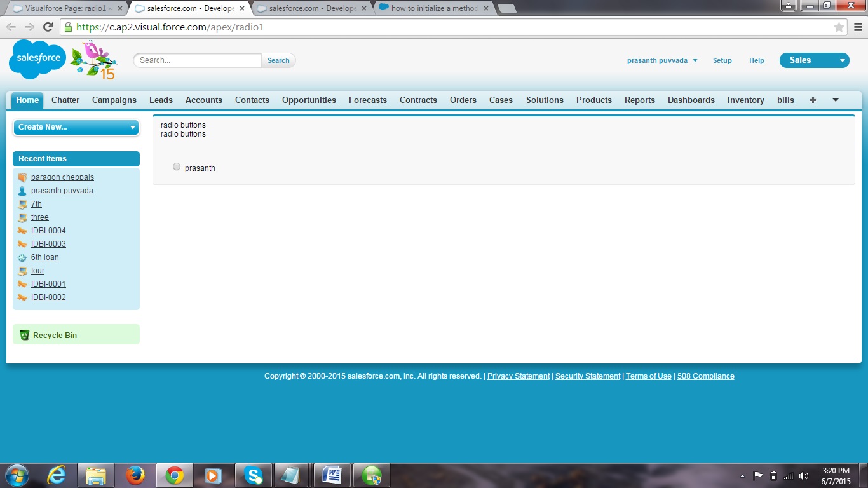Close the Visualforce Page: radio1 browser tab
Image resolution: width=868 pixels, height=488 pixels.
pos(120,8)
